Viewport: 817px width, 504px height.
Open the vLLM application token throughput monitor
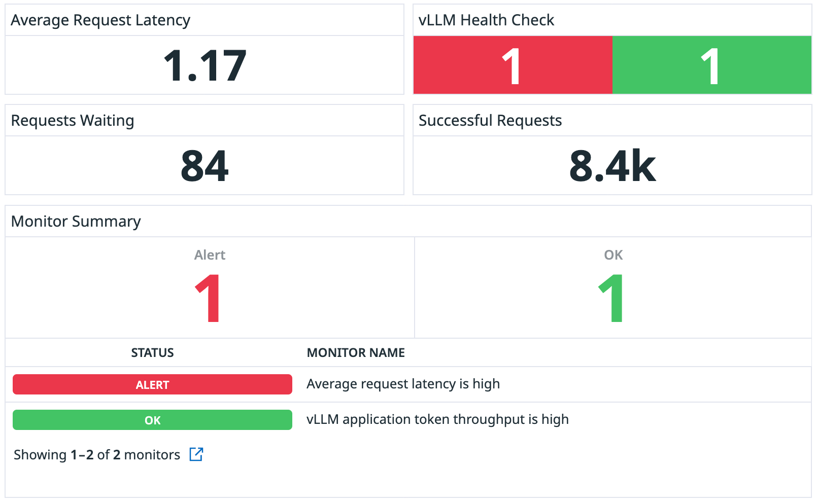437,419
